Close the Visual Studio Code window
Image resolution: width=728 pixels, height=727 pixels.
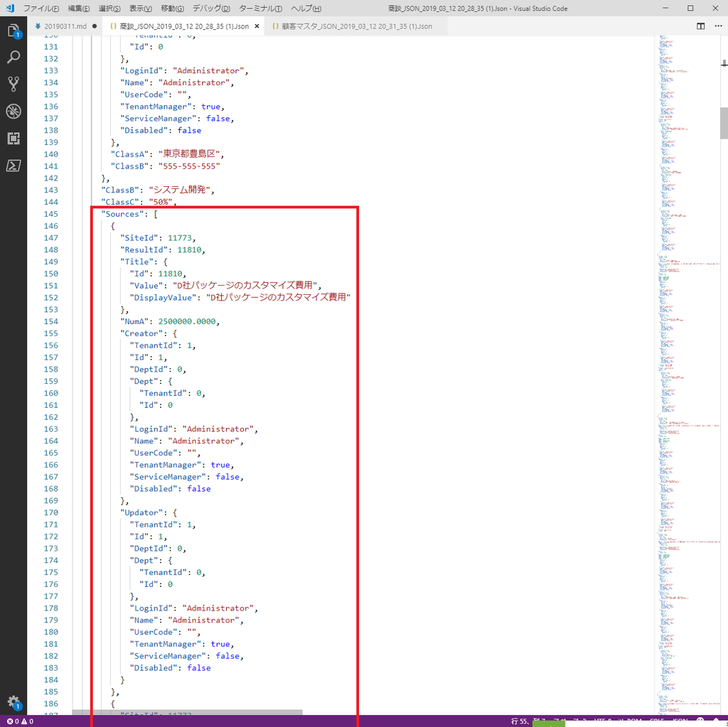715,8
